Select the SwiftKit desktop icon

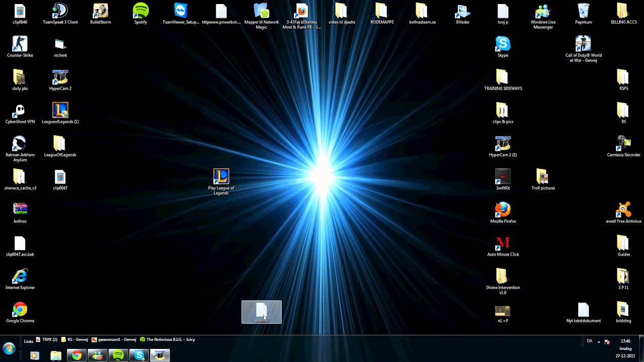[x=503, y=180]
